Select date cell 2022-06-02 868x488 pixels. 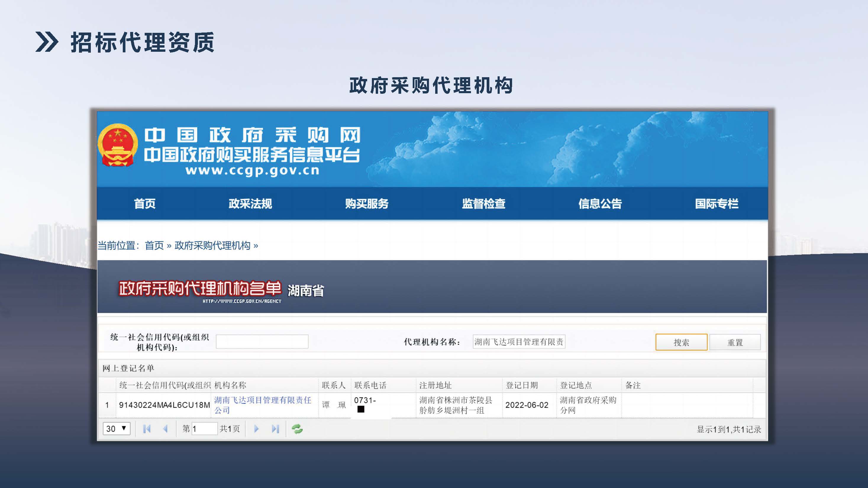[527, 405]
